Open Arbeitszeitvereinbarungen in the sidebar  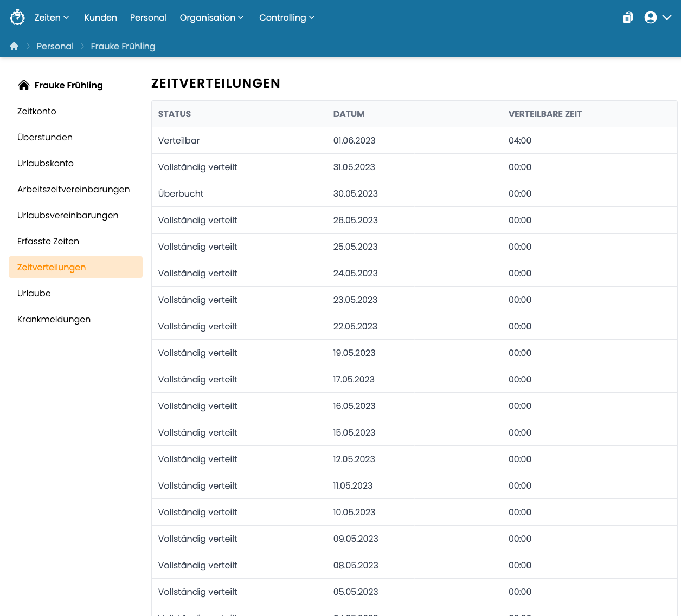[74, 189]
